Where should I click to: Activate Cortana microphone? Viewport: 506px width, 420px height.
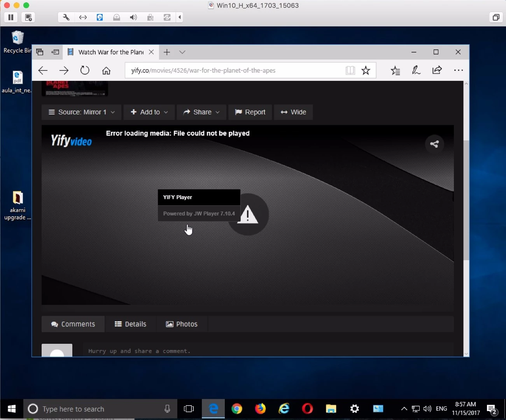click(x=167, y=409)
